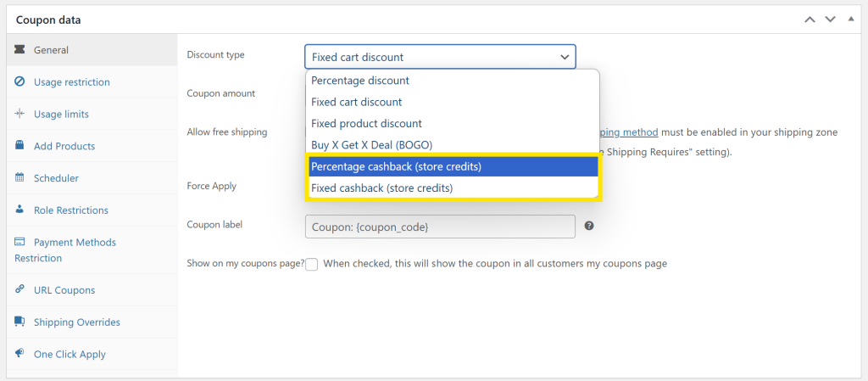Move Coupon data panel down
The image size is (868, 381).
[829, 19]
